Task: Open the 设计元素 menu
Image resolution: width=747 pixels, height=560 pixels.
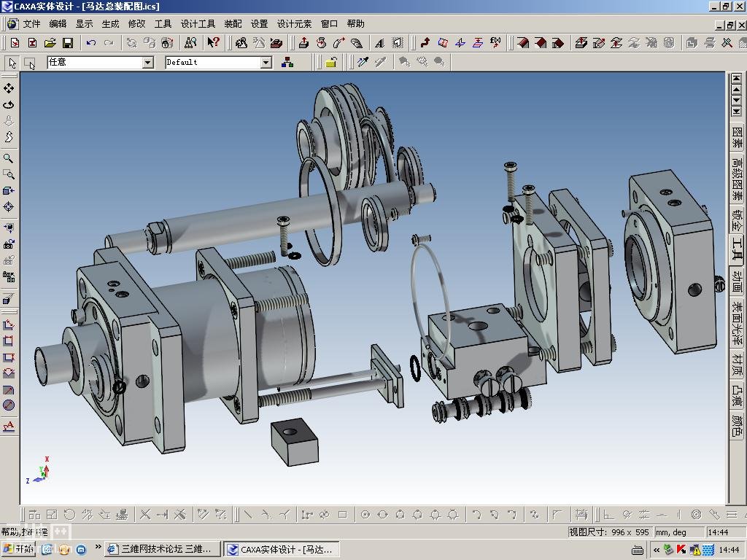Action: (x=294, y=24)
